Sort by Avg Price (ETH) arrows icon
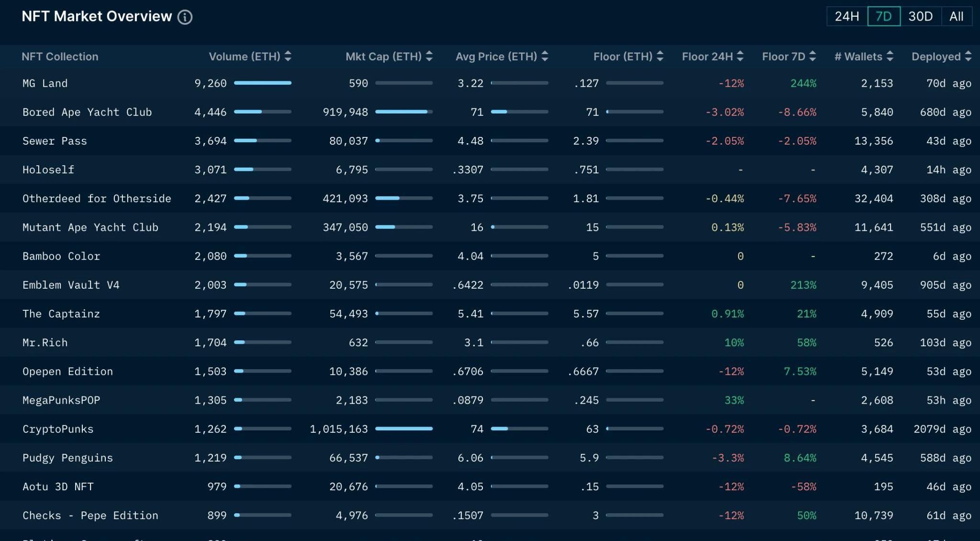Screen dimensions: 980x541 click(545, 56)
